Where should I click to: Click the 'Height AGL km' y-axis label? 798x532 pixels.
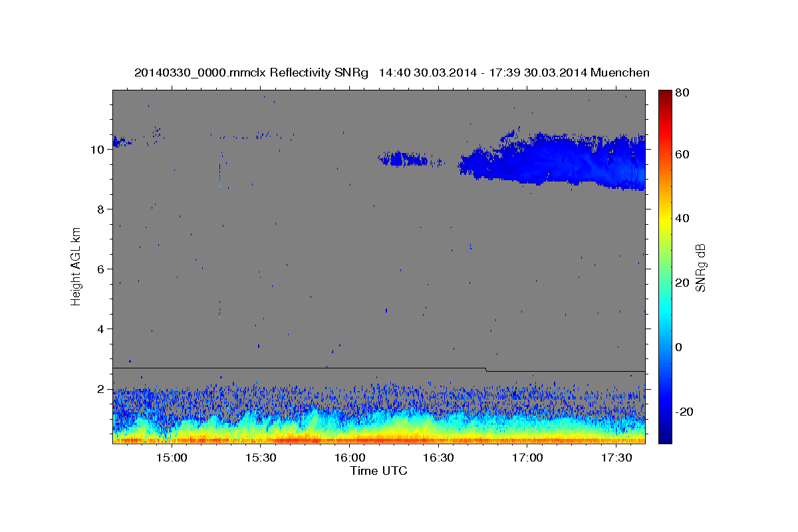(76, 265)
